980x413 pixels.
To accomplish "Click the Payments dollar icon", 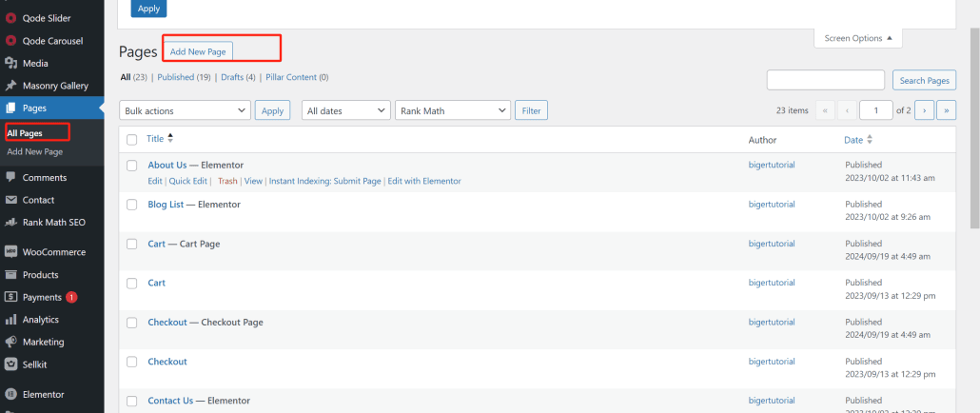I will pos(10,297).
